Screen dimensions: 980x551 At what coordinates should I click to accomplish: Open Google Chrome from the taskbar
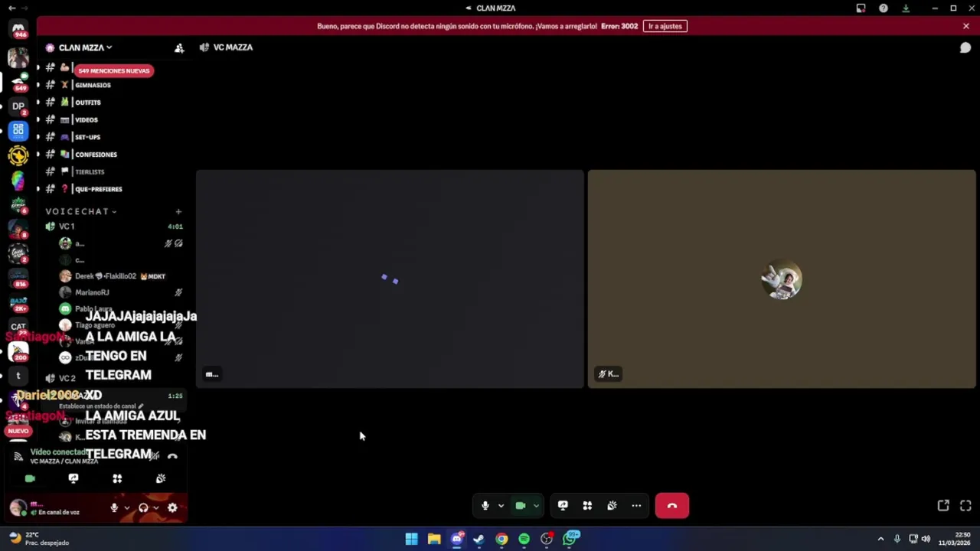pyautogui.click(x=501, y=539)
